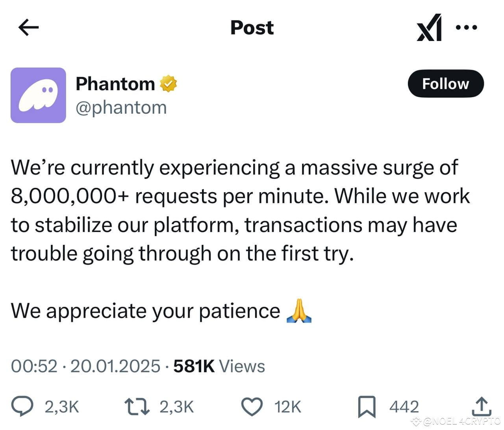Select the Post header tab
The image size is (504, 430).
(x=252, y=27)
